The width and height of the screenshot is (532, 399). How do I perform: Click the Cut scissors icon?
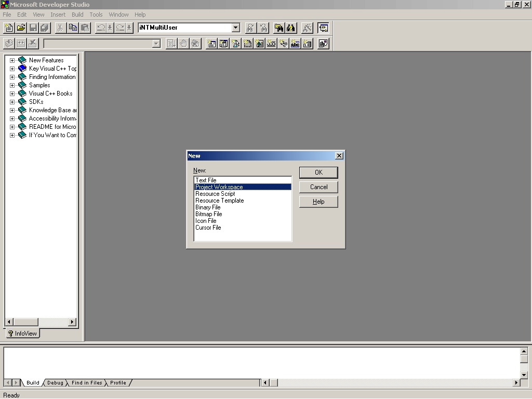60,28
